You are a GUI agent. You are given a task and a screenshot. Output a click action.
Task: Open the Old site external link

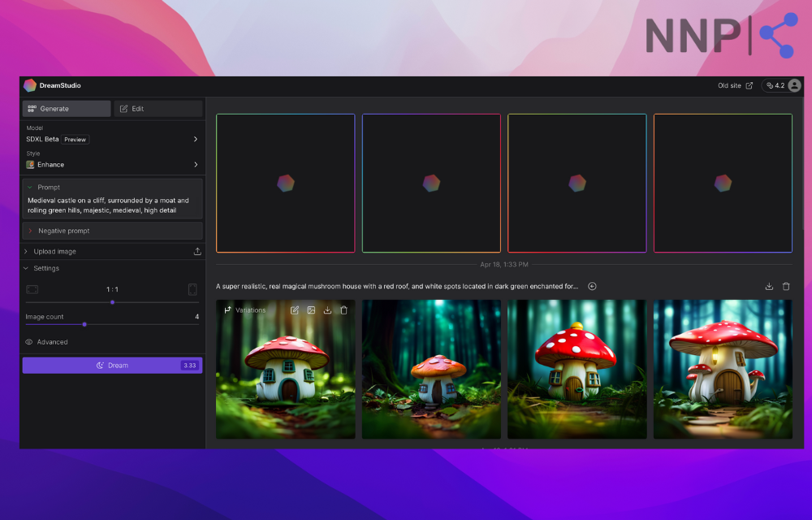[x=735, y=85]
